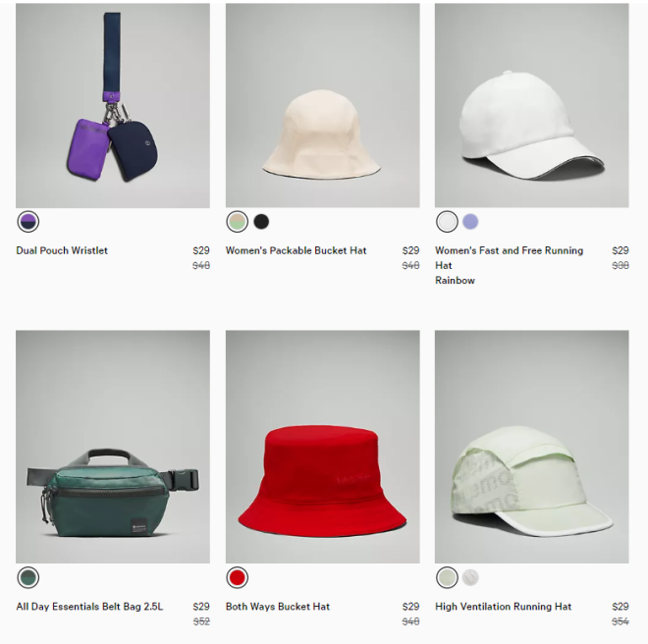Open green belt bag product image
This screenshot has width=648, height=644.
[x=113, y=447]
